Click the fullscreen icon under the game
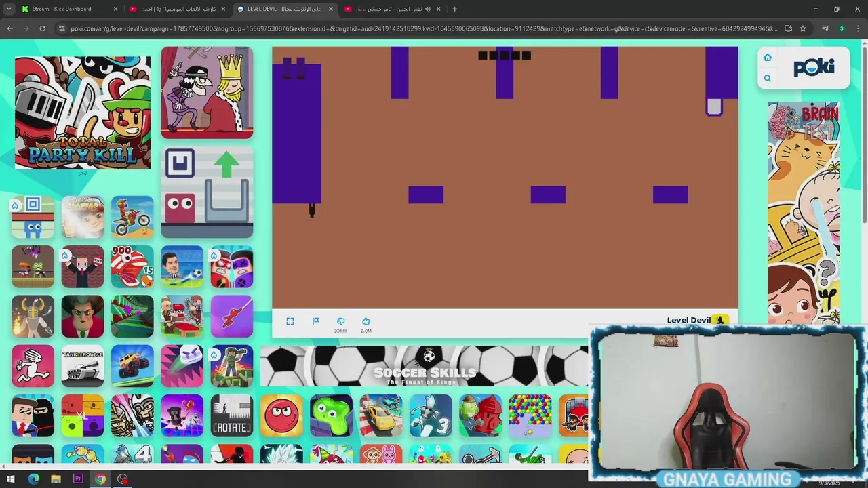868x488 pixels. coord(290,321)
